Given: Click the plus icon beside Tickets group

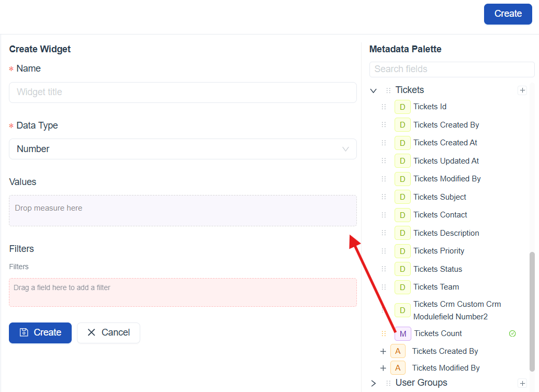Looking at the screenshot, I should (x=522, y=90).
